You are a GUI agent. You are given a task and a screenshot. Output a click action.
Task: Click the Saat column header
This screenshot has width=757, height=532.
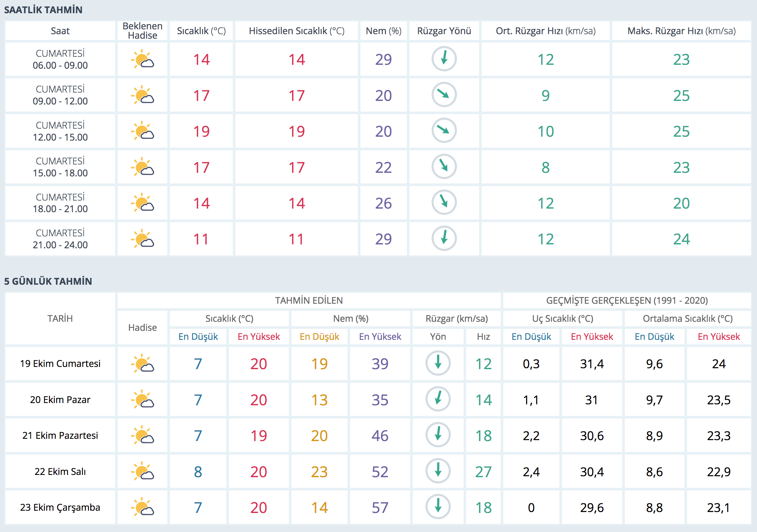point(60,31)
